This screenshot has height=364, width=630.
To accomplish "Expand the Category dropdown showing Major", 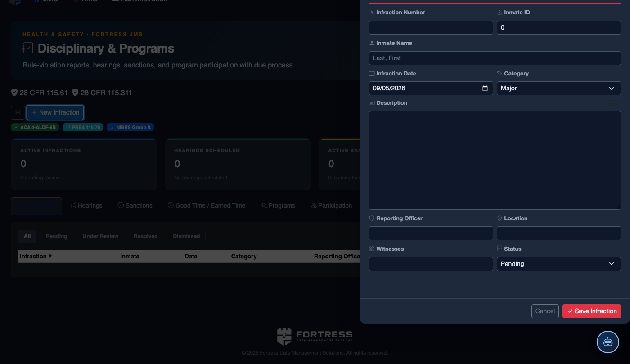I will [x=558, y=89].
